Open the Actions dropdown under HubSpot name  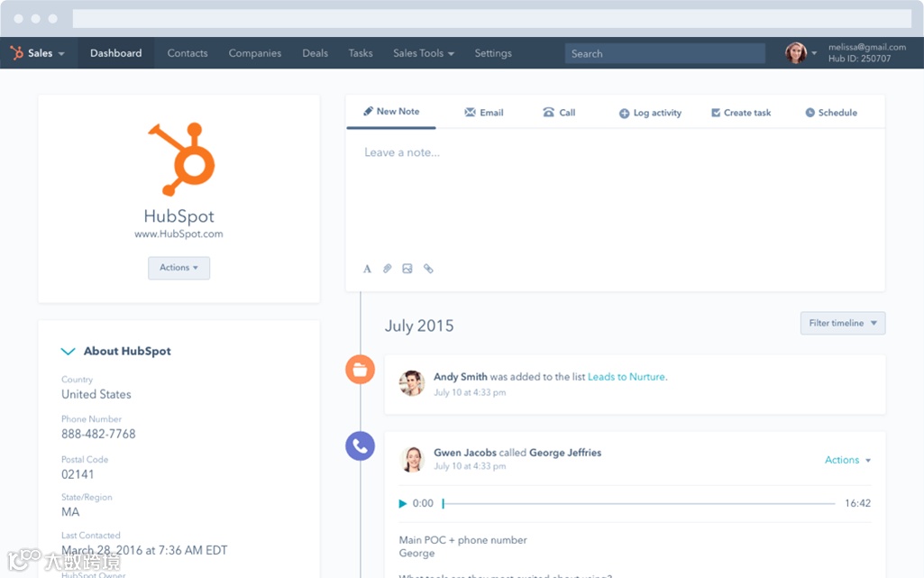click(178, 268)
